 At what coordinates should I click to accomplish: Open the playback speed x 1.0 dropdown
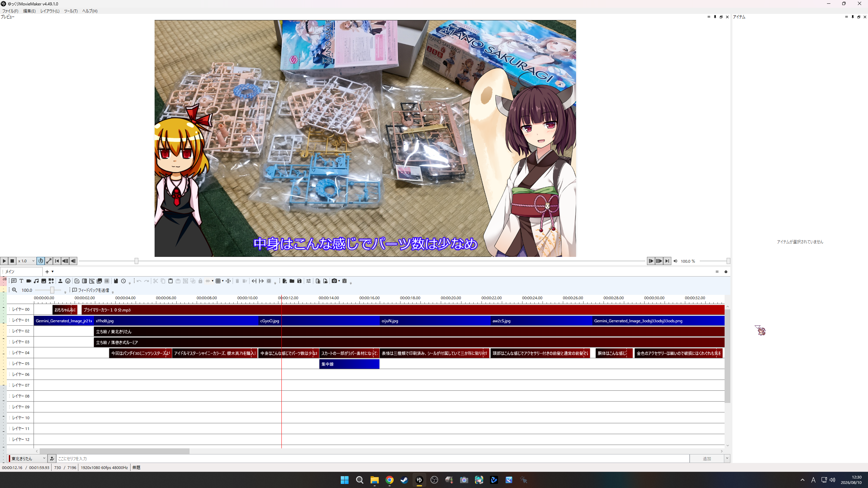pos(26,261)
